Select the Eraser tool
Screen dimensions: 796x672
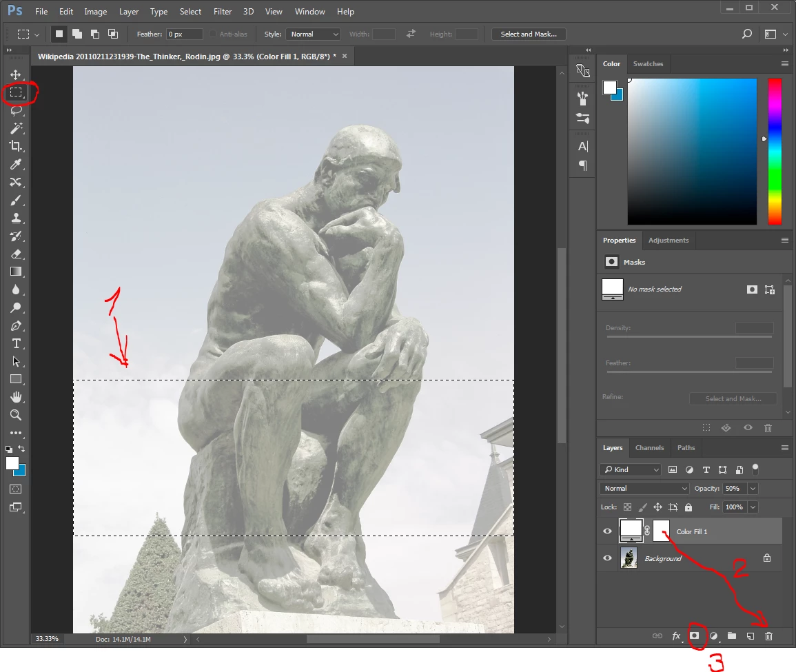[x=16, y=254]
